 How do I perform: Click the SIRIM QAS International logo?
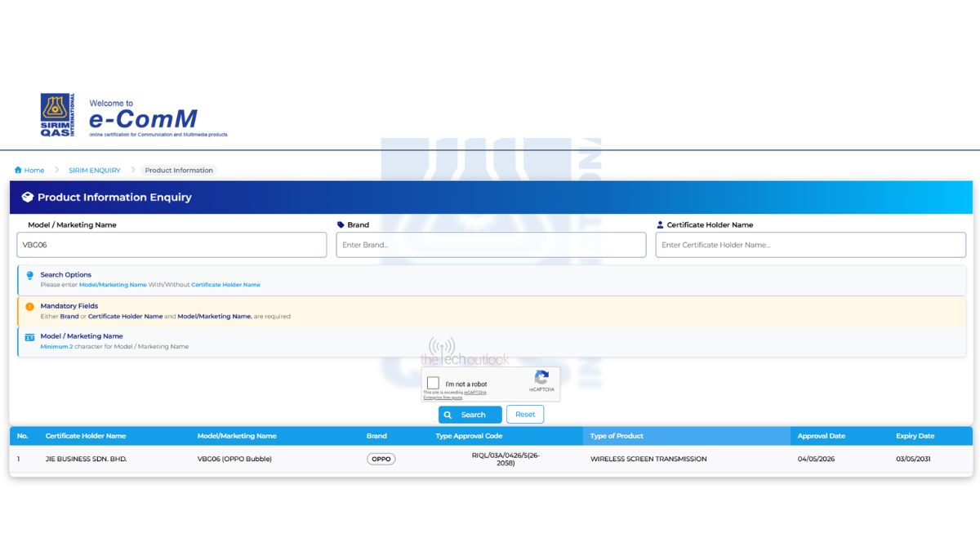[x=58, y=115]
